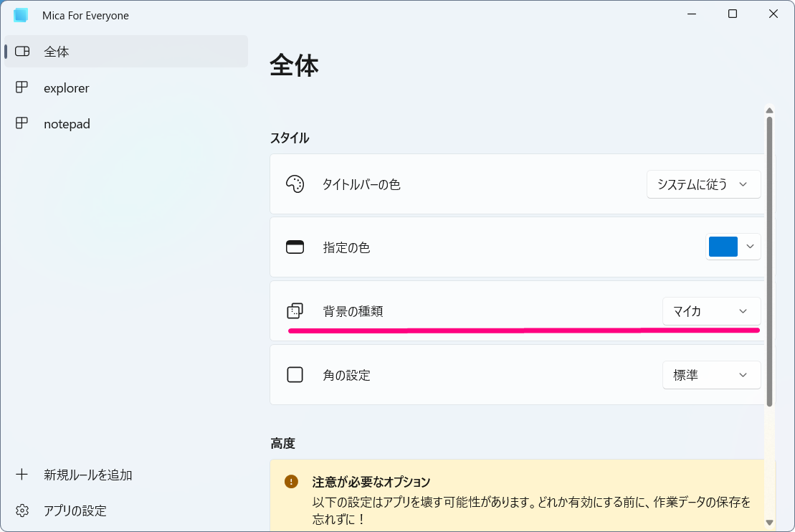The image size is (795, 532).
Task: Open the explorer rule
Action: pos(126,87)
